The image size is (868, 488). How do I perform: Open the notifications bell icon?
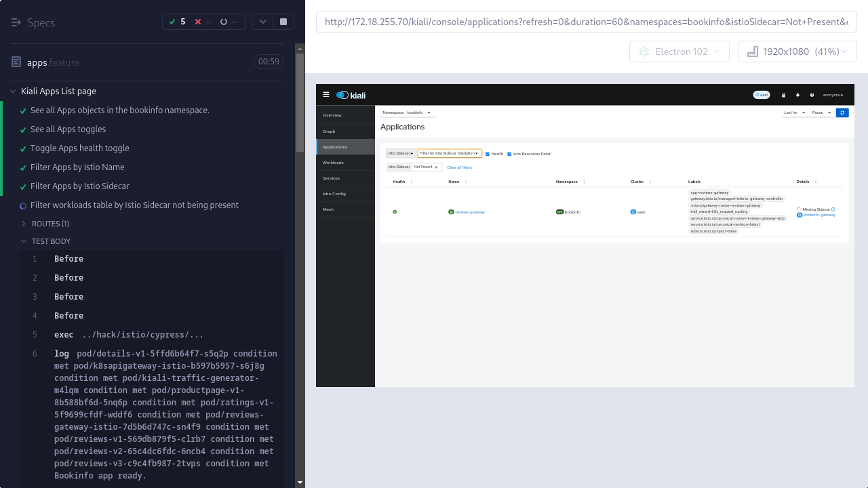pos(797,95)
